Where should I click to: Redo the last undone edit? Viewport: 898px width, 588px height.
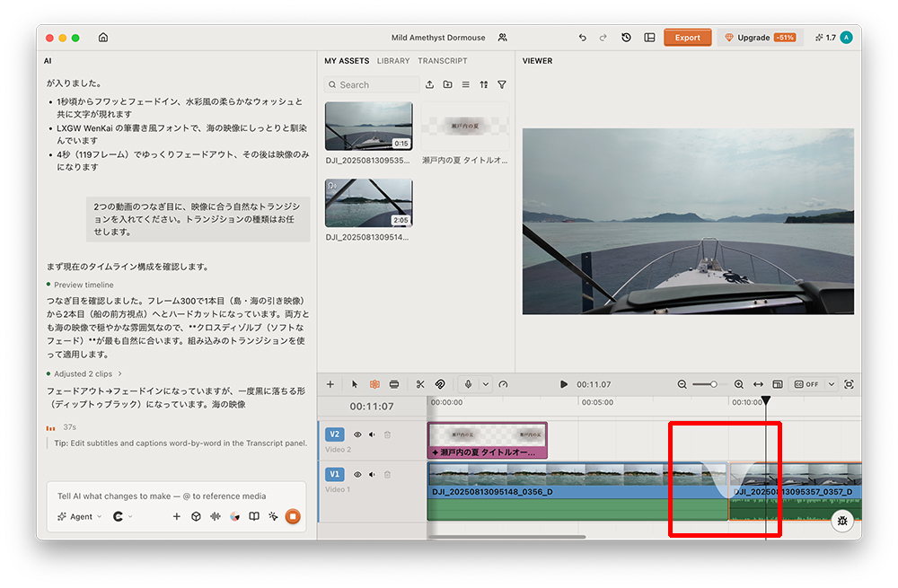tap(603, 37)
